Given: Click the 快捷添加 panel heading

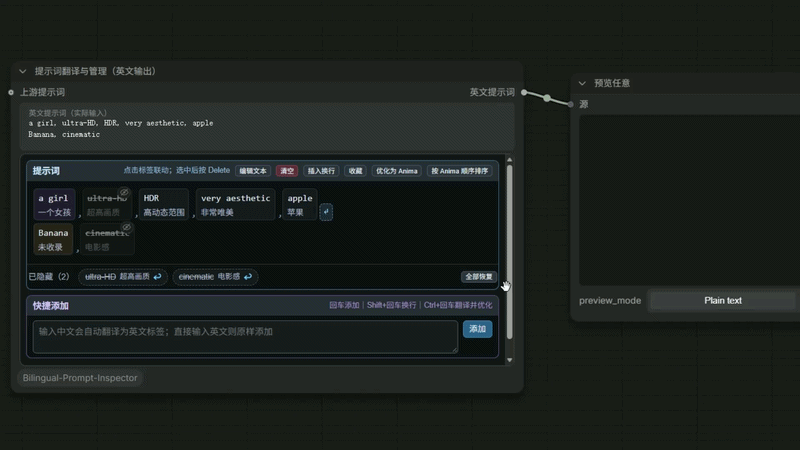Looking at the screenshot, I should (x=51, y=306).
